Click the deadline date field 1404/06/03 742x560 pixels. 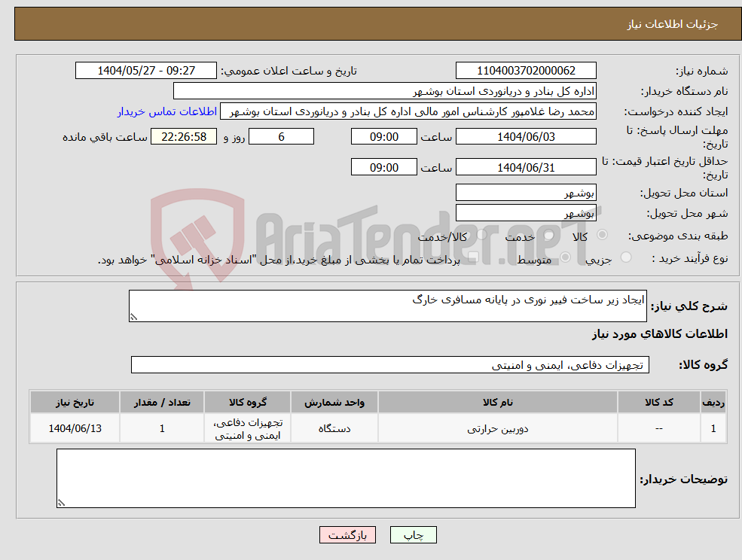click(526, 136)
